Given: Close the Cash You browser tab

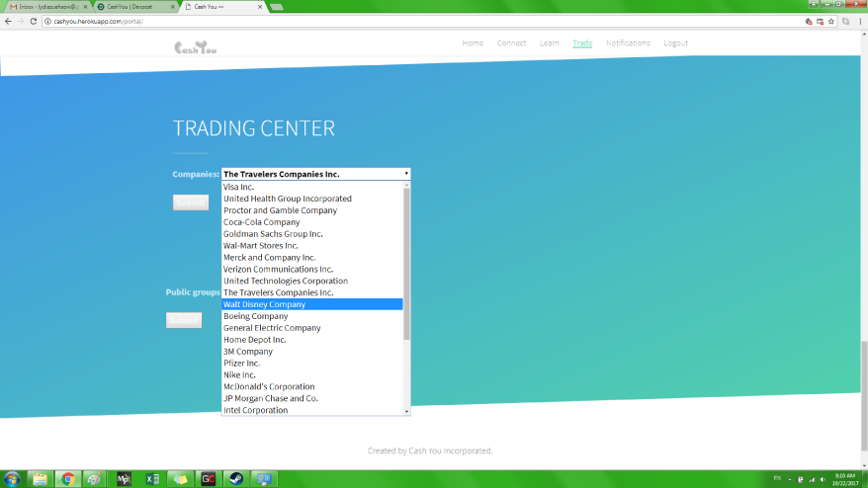Looking at the screenshot, I should 260,7.
